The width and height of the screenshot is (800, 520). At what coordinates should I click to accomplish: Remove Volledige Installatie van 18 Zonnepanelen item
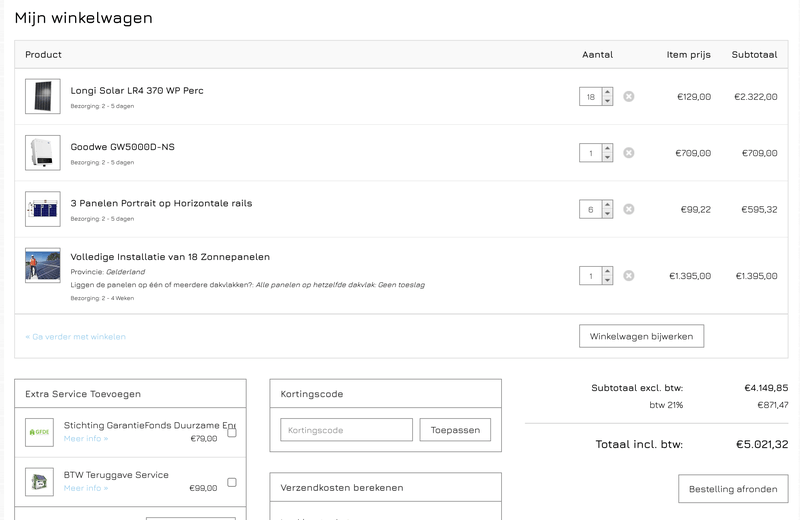pos(629,276)
